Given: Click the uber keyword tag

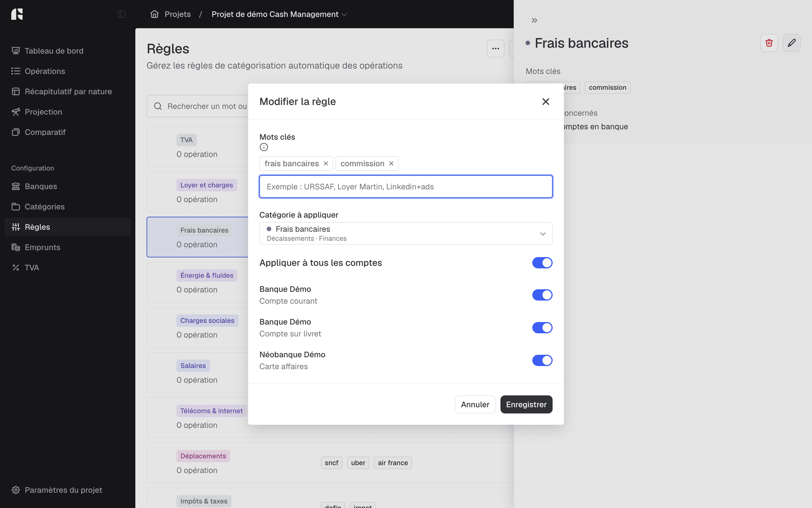Looking at the screenshot, I should tap(358, 463).
